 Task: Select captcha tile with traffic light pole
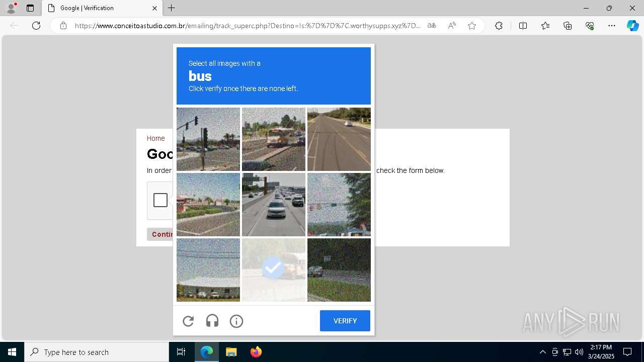(208, 139)
